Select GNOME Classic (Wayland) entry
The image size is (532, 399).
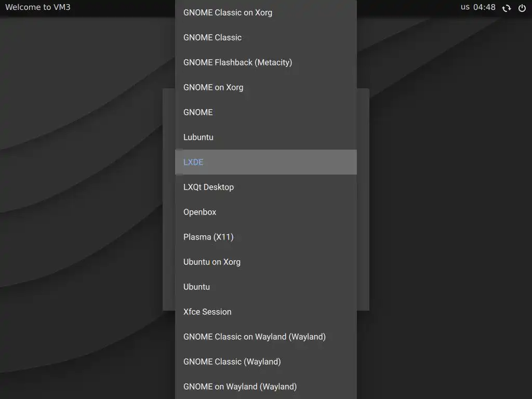(265, 362)
